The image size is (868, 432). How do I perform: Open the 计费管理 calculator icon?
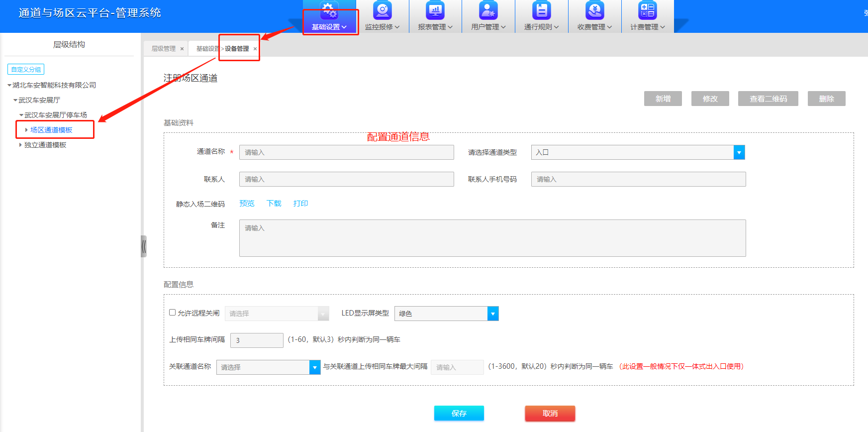647,10
